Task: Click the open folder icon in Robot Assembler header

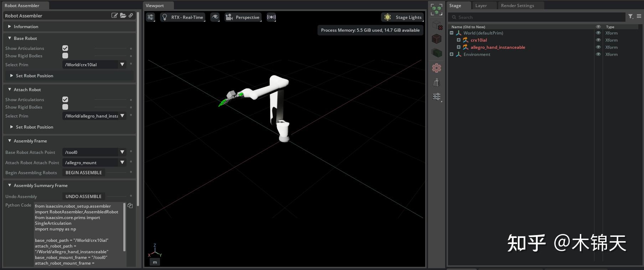Action: tap(123, 15)
